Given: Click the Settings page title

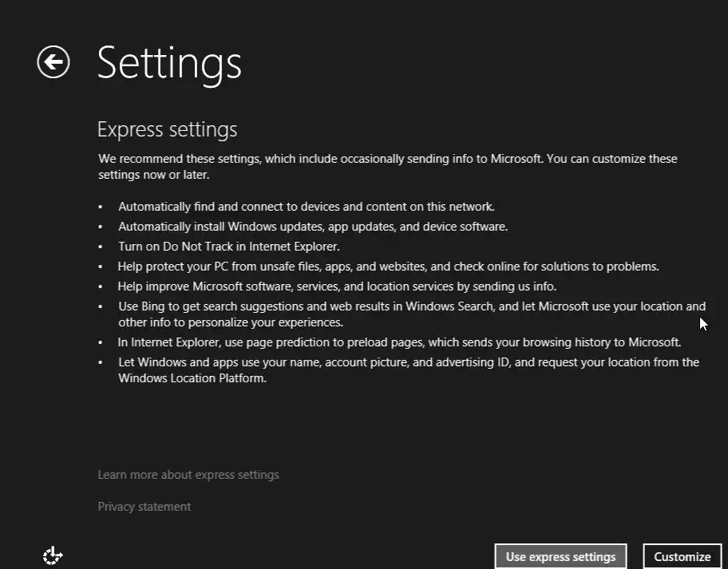Looking at the screenshot, I should click(169, 62).
